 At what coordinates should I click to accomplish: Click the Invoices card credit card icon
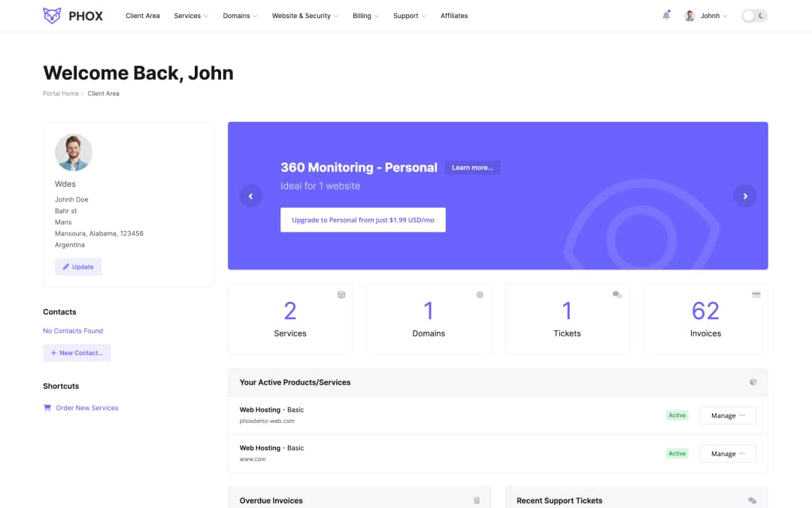click(x=756, y=294)
